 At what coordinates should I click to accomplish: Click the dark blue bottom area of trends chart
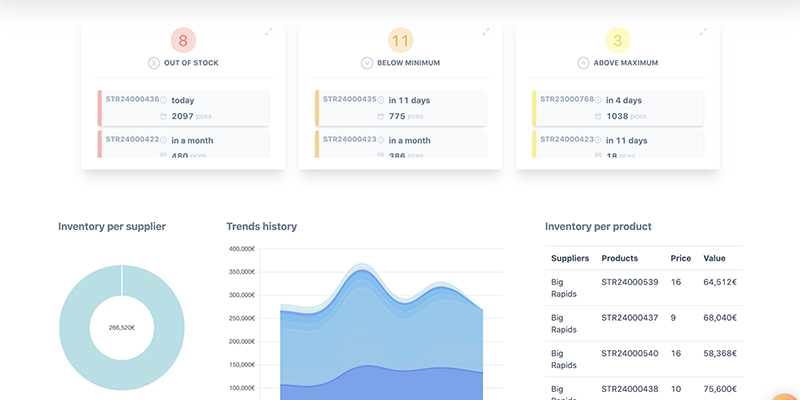382,385
